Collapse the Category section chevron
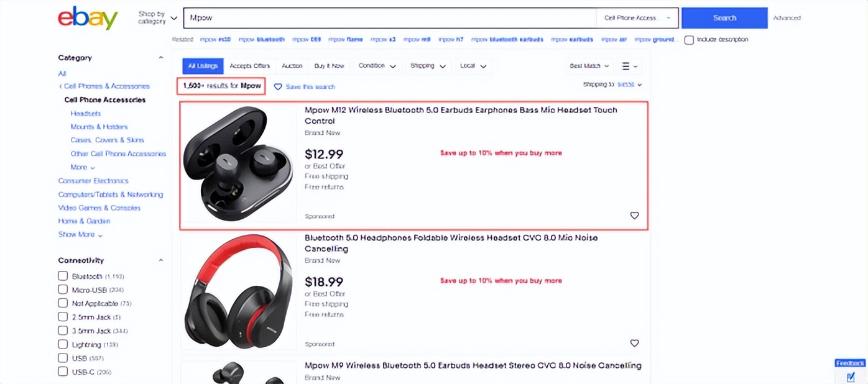The width and height of the screenshot is (868, 384). (161, 58)
